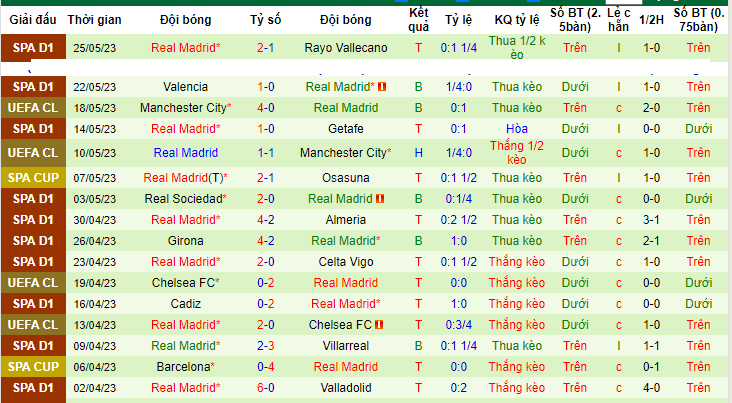Click red card icon in Valencia match row
This screenshot has width=732, height=403.
tap(382, 87)
